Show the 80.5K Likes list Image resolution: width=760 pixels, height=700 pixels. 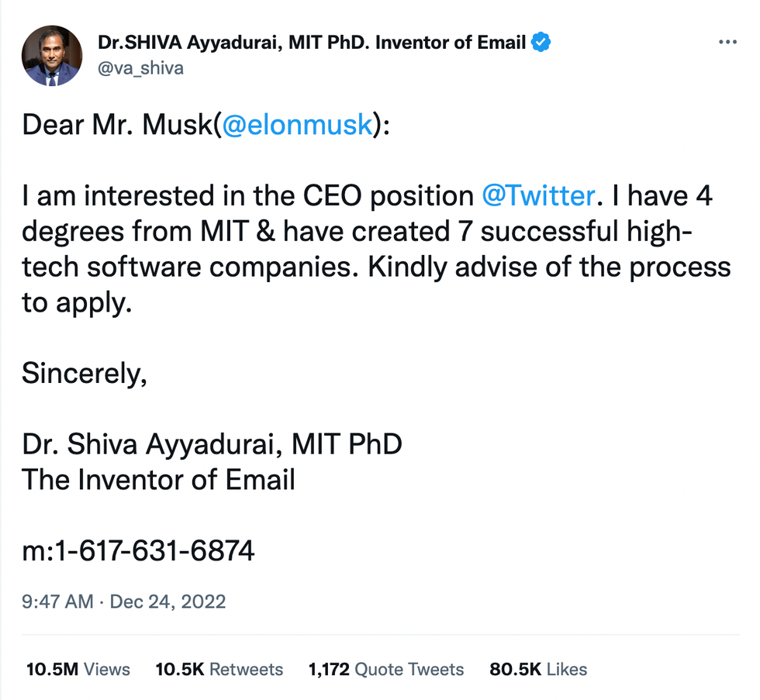click(x=538, y=669)
